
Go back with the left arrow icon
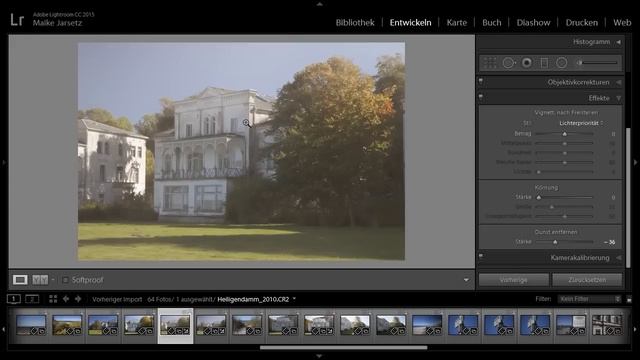click(66, 299)
